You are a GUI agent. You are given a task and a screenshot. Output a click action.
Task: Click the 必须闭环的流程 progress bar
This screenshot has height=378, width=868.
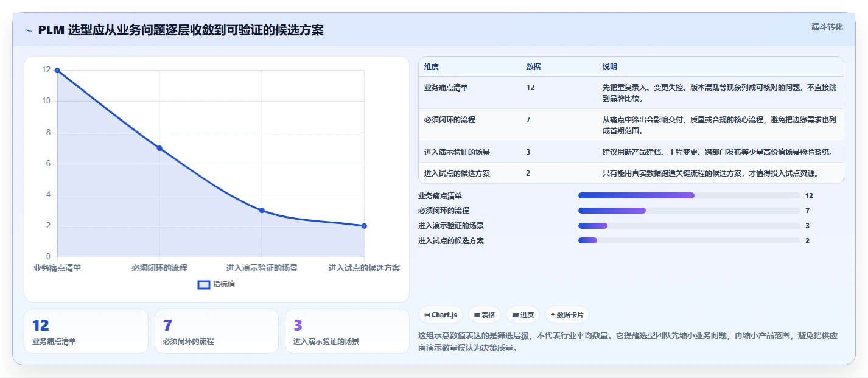(x=689, y=211)
